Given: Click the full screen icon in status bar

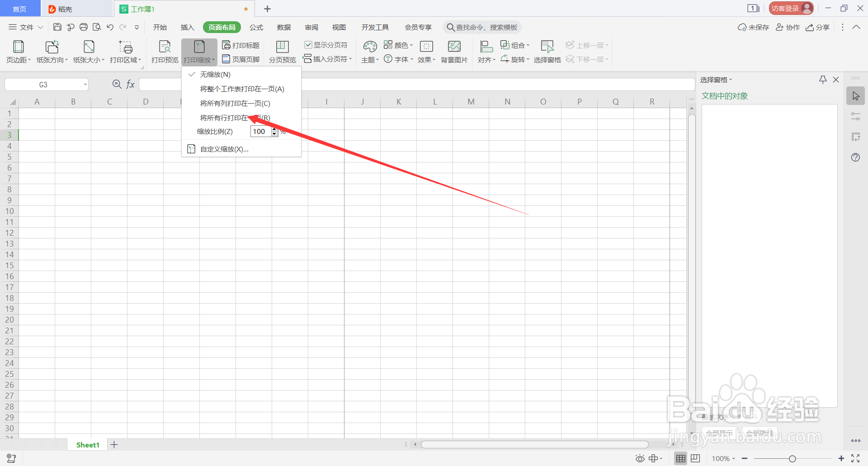Looking at the screenshot, I should 855,459.
